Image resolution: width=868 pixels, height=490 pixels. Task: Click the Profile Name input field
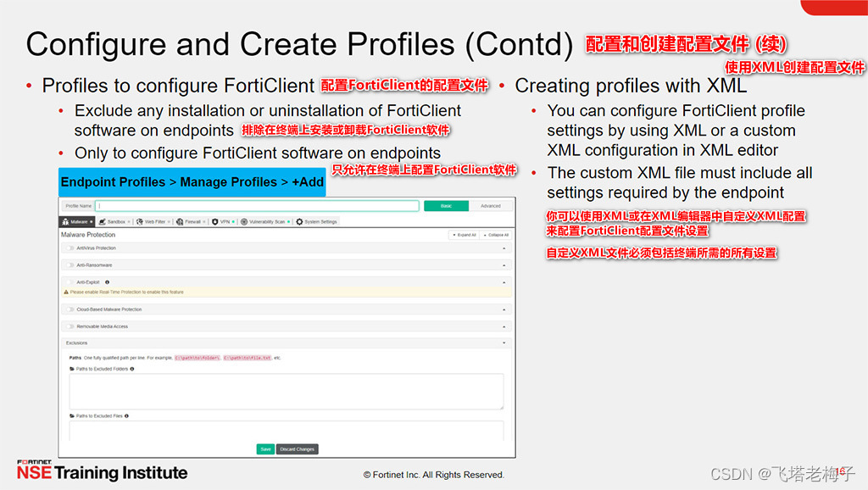257,206
